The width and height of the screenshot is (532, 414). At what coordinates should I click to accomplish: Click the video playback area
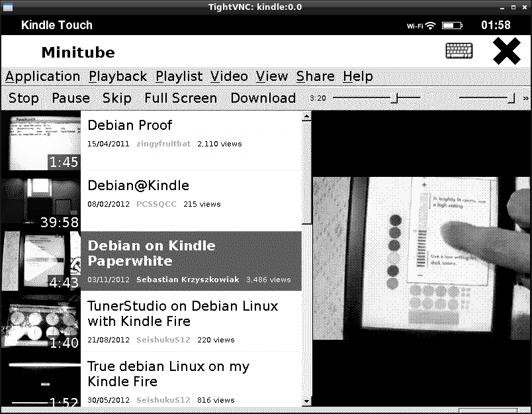(421, 258)
